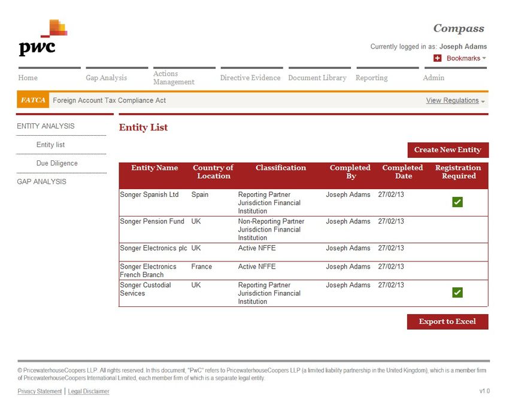509x420 pixels.
Task: Click the red plus Bookmarks icon
Action: pyautogui.click(x=437, y=58)
